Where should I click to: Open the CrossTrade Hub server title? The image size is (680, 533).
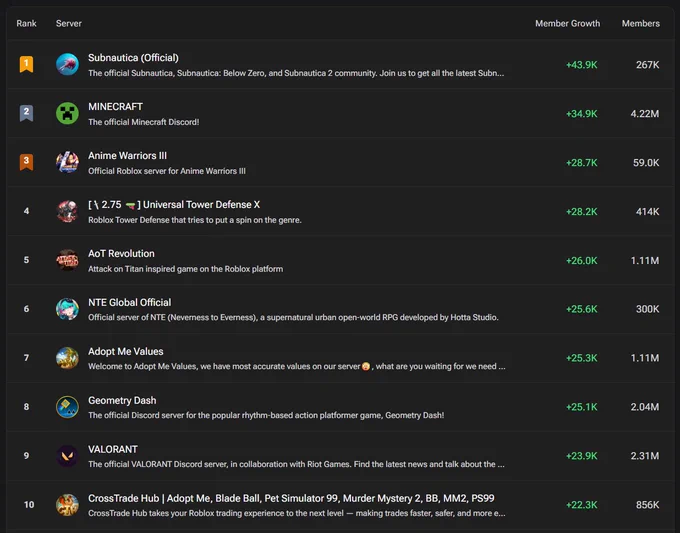(x=291, y=498)
